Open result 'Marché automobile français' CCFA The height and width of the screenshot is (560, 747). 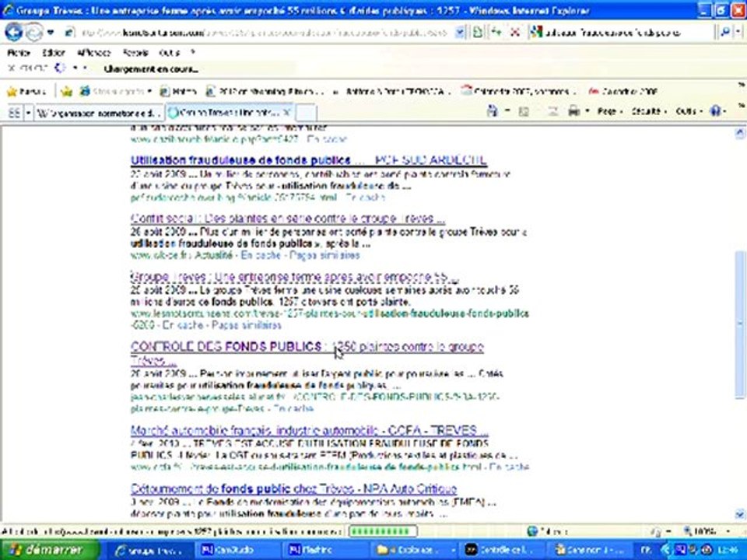pos(310,430)
